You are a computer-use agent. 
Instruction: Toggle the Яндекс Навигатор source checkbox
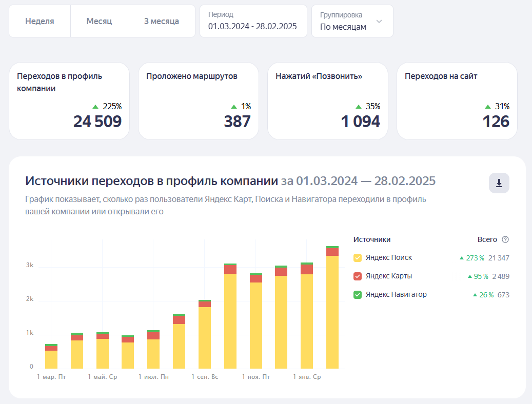click(358, 294)
